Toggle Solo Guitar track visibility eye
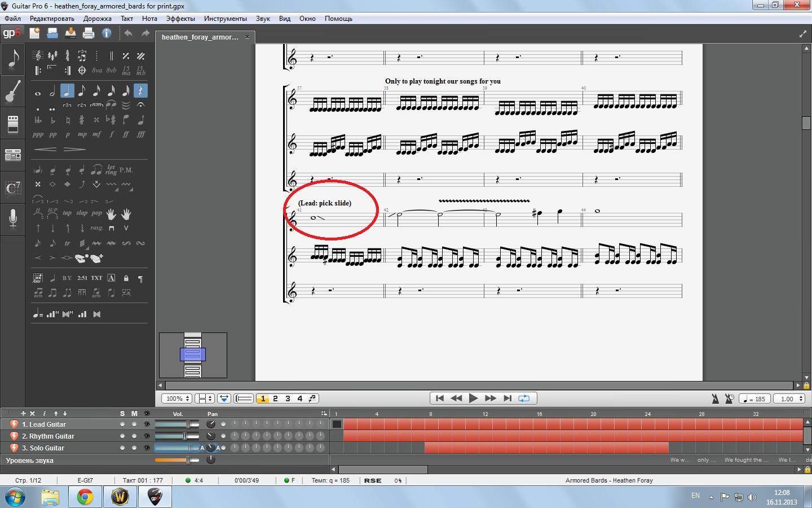The height and width of the screenshot is (508, 812). point(147,448)
